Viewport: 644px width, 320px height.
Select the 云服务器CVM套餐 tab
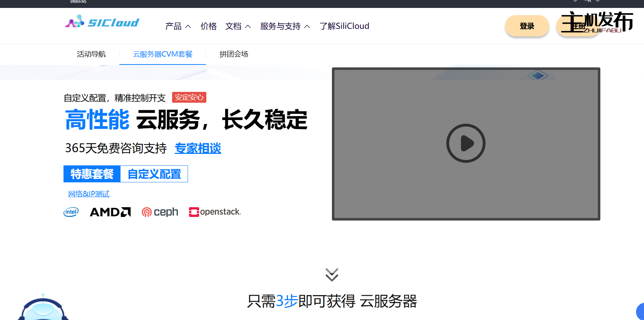click(x=163, y=54)
